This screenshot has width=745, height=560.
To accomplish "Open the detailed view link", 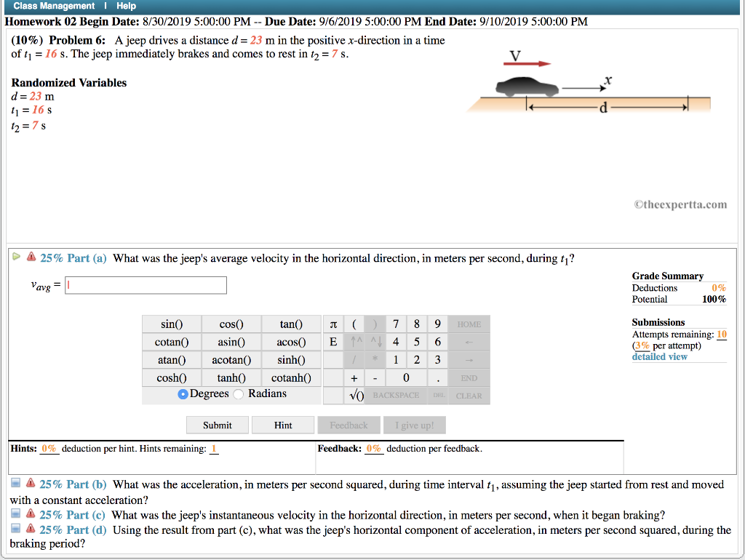I will click(x=659, y=356).
